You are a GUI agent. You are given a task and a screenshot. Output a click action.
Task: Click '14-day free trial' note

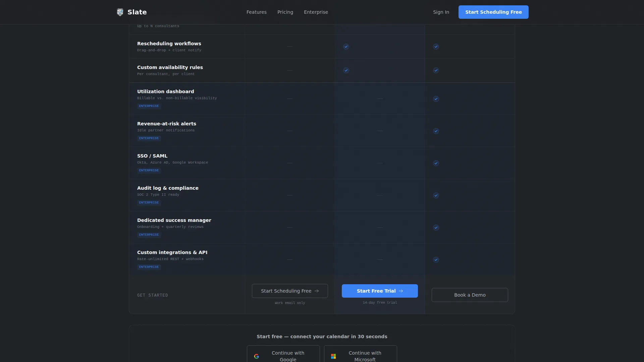coord(380,303)
